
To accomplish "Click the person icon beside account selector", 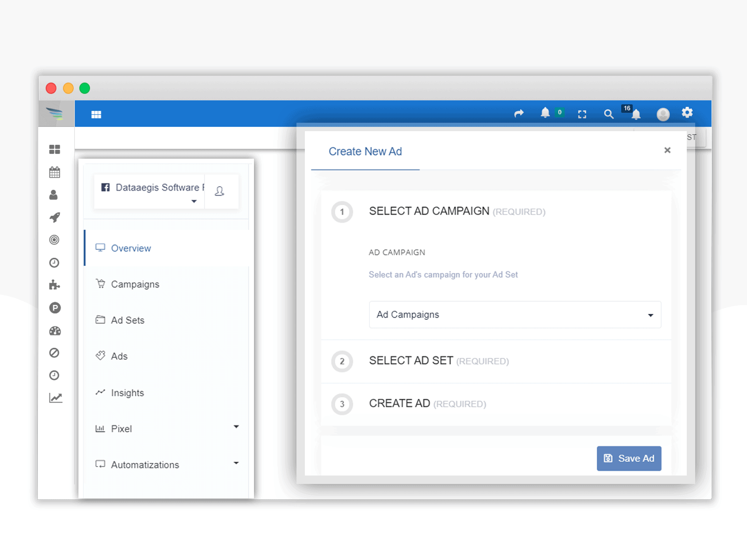I will [x=219, y=191].
